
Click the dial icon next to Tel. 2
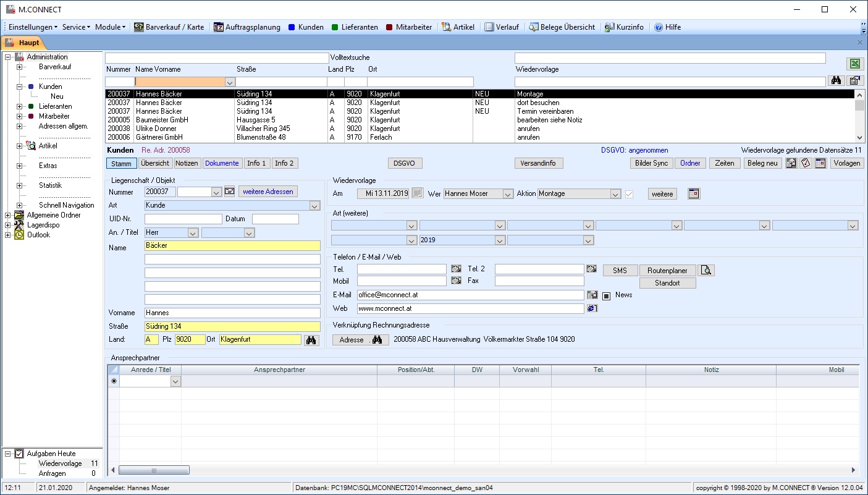[591, 269]
